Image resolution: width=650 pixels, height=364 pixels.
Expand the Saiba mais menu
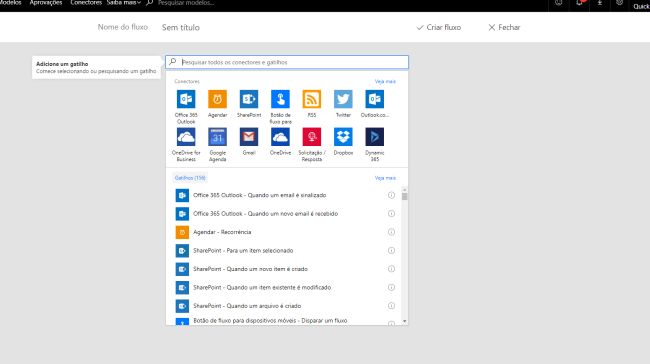(x=124, y=2)
